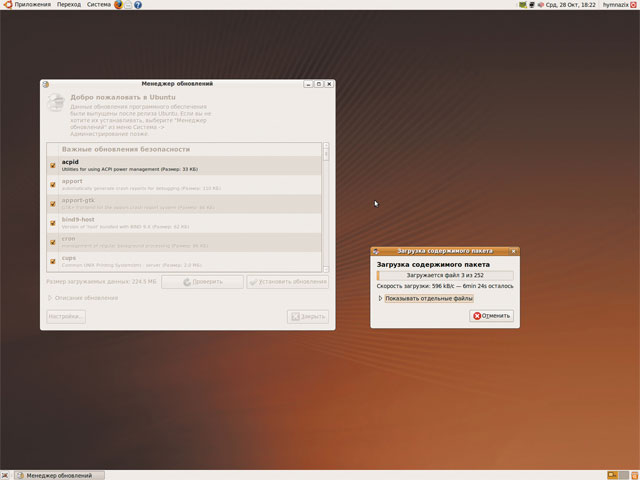Image resolution: width=640 pixels, height=480 pixels.
Task: Click the scrollbar down arrow in update list
Action: tap(326, 269)
